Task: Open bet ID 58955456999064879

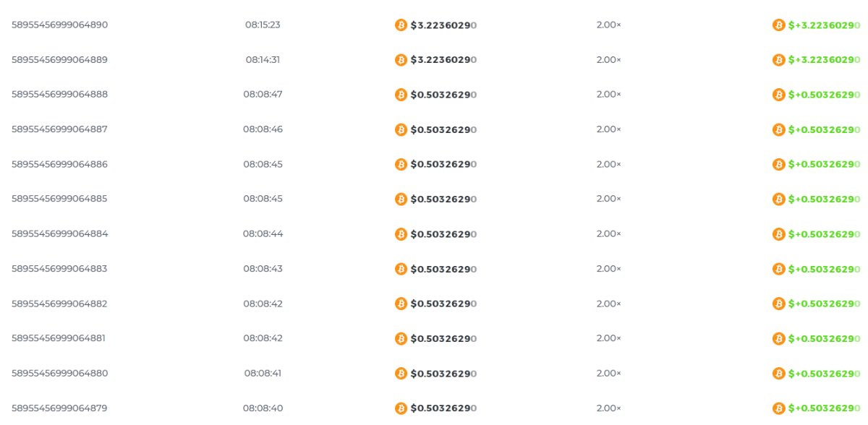Action: pyautogui.click(x=59, y=408)
